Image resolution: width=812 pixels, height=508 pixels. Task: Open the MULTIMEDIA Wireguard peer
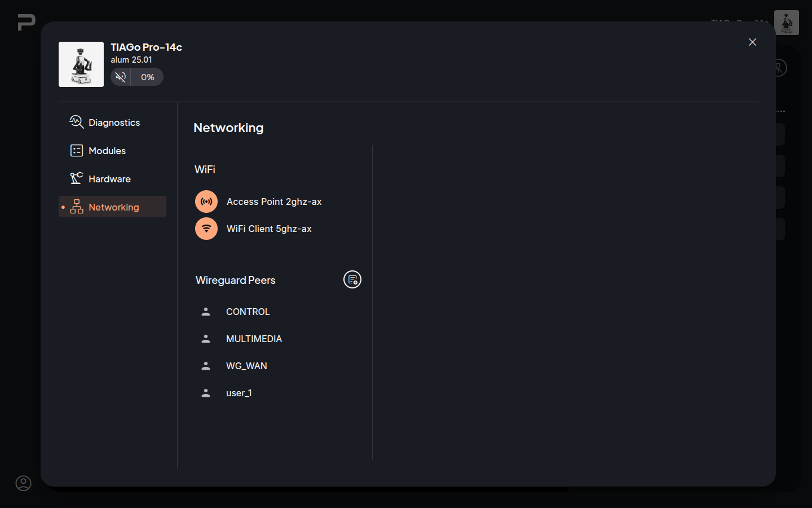[x=254, y=339]
